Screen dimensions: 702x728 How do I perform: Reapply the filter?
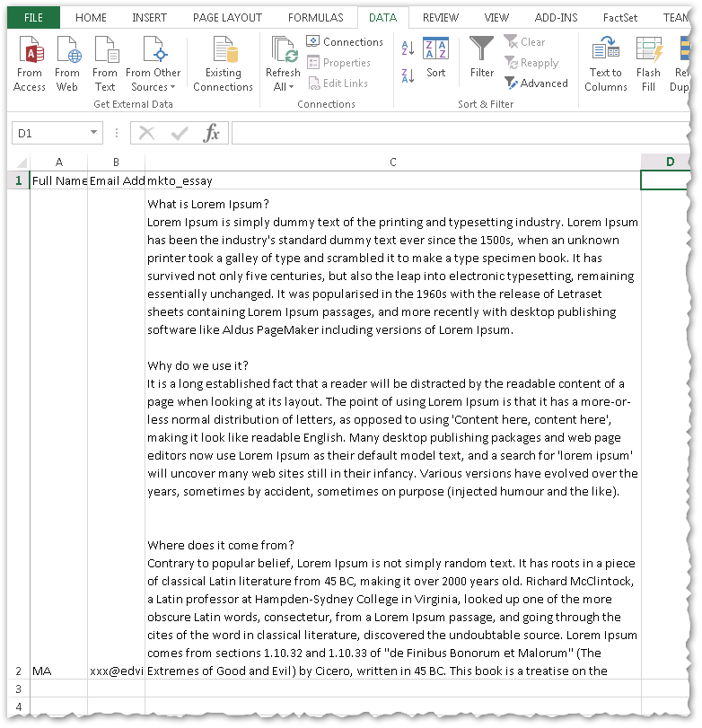click(x=531, y=62)
